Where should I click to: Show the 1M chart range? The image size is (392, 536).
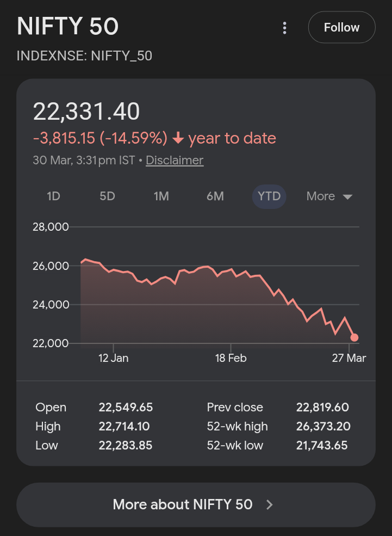pyautogui.click(x=161, y=196)
